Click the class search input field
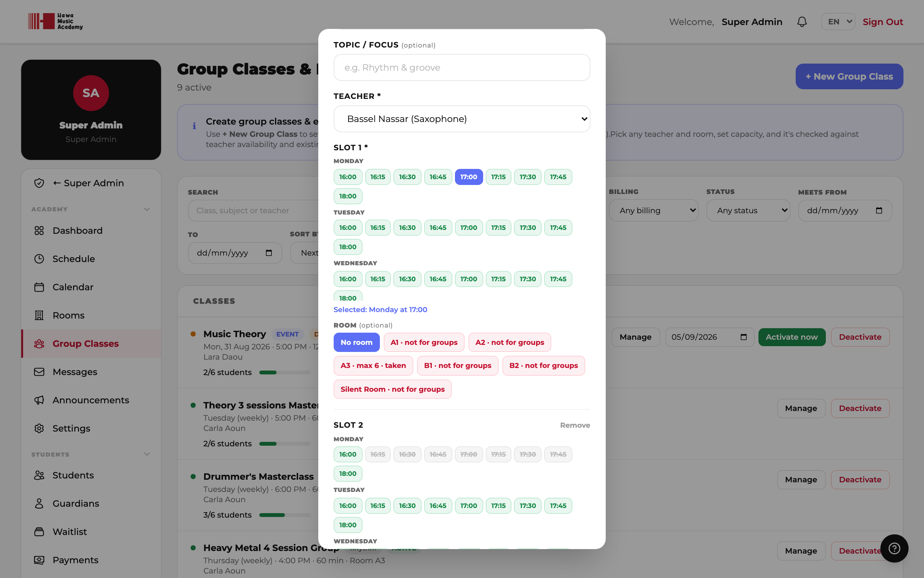The height and width of the screenshot is (578, 924). click(253, 210)
